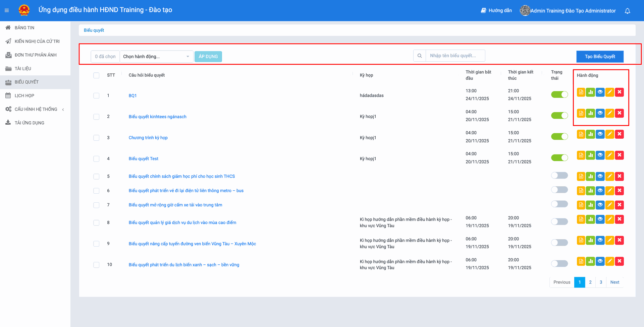The image size is (644, 327).
Task: Click the hamburger menu icon
Action: click(x=7, y=11)
